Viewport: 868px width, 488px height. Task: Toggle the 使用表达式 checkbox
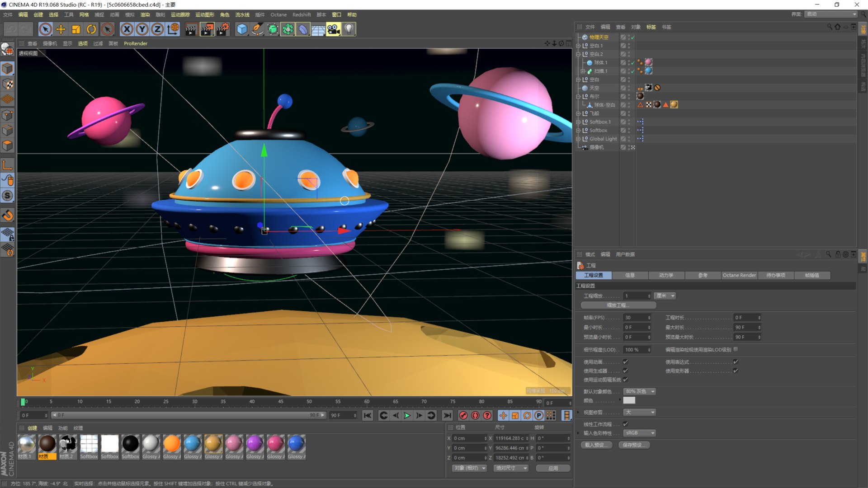736,362
